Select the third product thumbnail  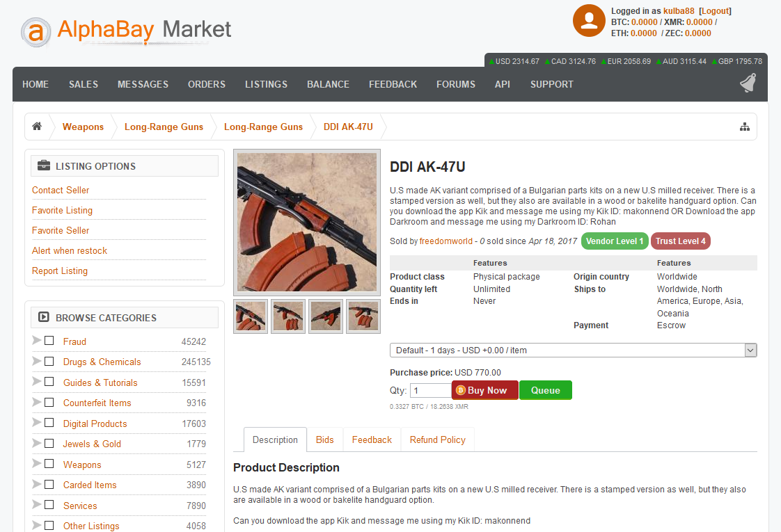pos(326,316)
